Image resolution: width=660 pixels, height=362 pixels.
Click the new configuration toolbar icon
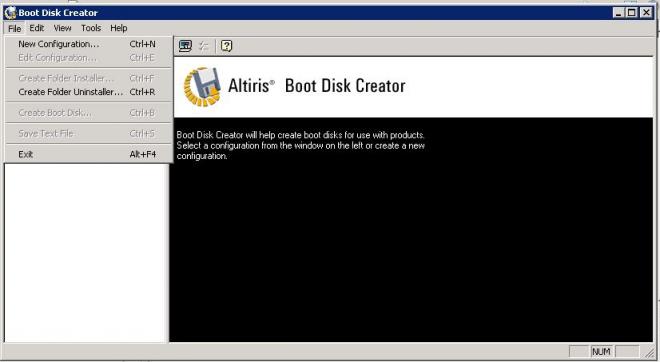click(185, 46)
